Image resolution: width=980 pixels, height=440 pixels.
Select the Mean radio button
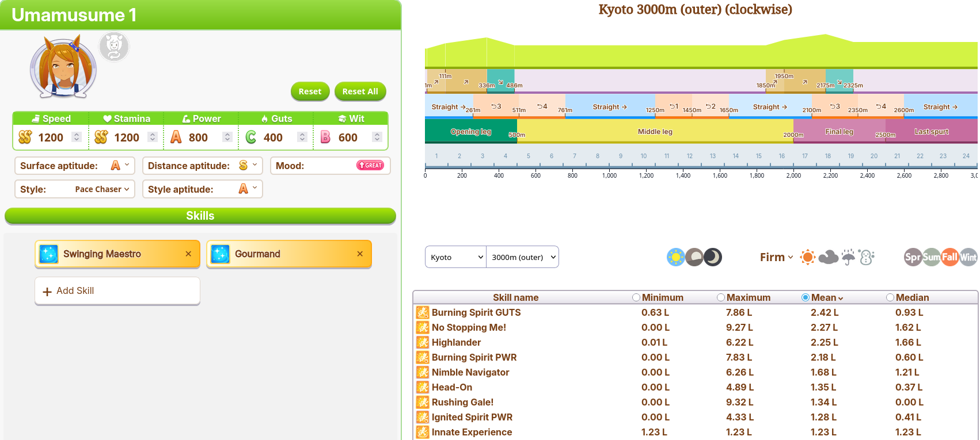coord(806,297)
